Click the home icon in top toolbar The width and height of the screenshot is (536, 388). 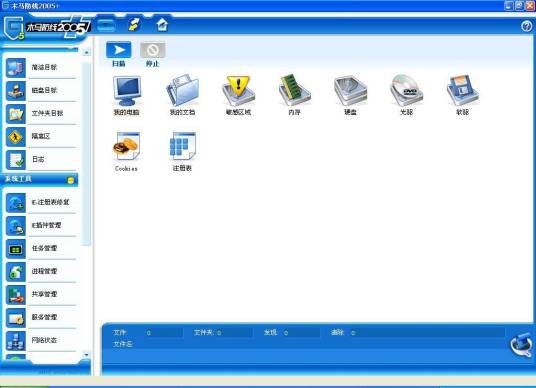coord(162,25)
